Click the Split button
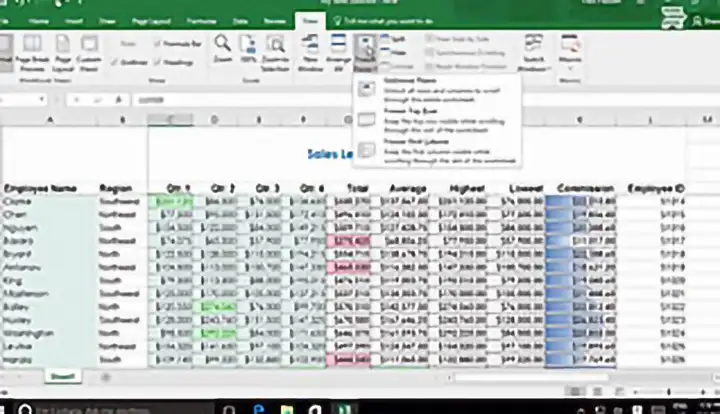Viewport: 720px width, 414px height. 396,38
